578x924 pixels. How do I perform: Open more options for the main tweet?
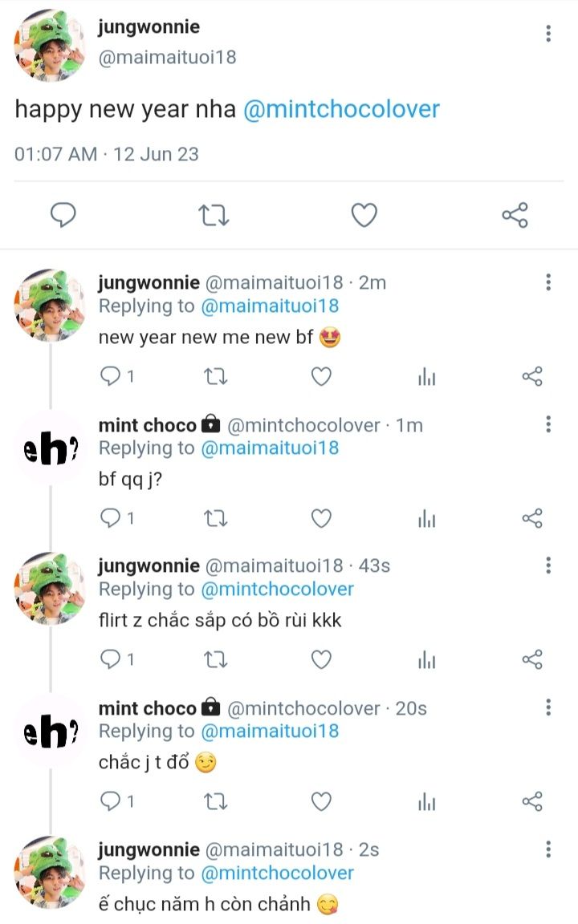548,33
